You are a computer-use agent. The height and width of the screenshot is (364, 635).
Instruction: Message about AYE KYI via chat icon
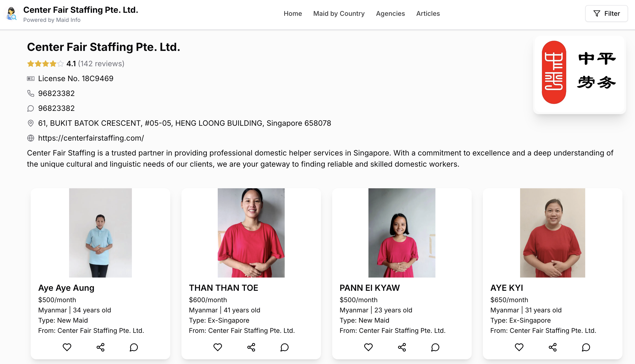[586, 347]
